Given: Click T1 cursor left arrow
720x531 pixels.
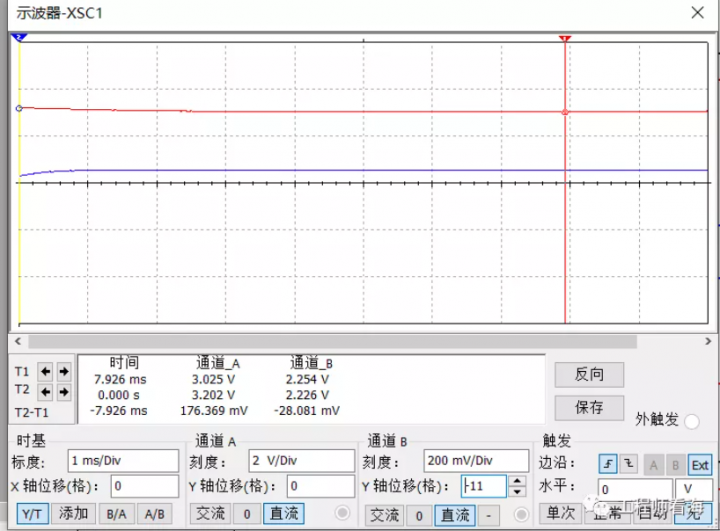Looking at the screenshot, I should click(45, 371).
